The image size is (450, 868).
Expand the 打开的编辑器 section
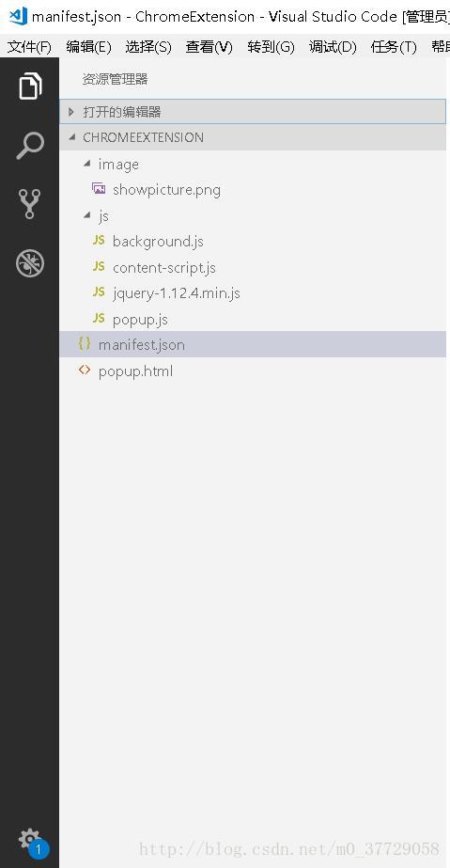(252, 112)
